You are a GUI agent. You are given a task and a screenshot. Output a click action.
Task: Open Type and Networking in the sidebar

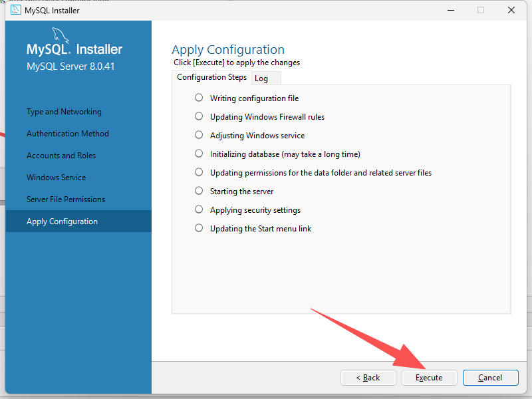pos(64,112)
